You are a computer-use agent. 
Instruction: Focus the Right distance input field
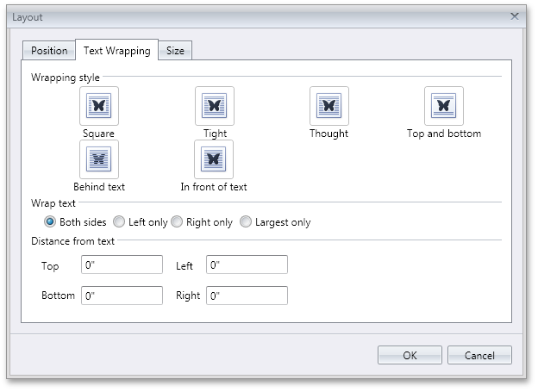pyautogui.click(x=247, y=296)
